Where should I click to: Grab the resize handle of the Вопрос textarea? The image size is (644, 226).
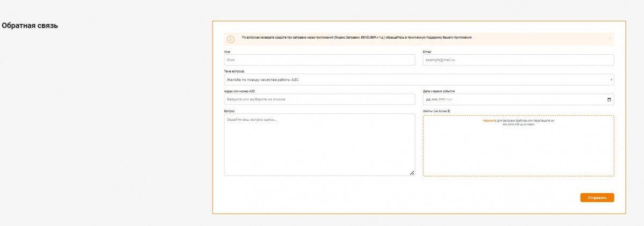point(412,172)
